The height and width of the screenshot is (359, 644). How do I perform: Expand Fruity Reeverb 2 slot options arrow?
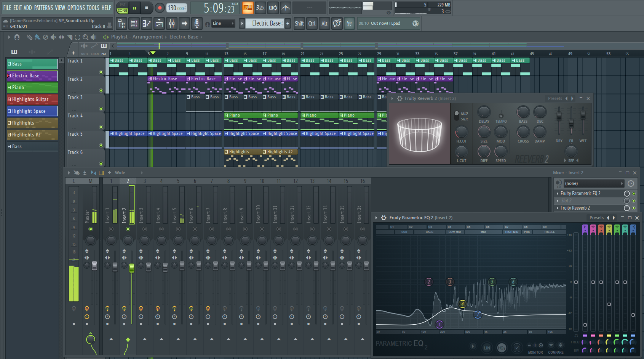(x=558, y=208)
